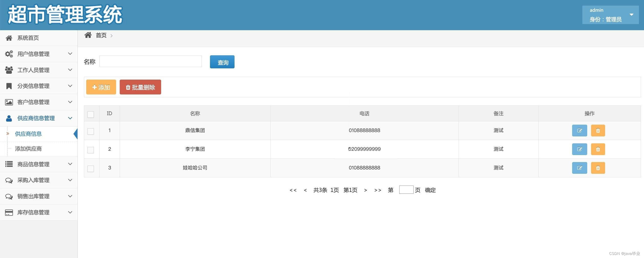Edit the 鼎信集团 row
Viewport: 644px width, 258px height.
(x=579, y=131)
